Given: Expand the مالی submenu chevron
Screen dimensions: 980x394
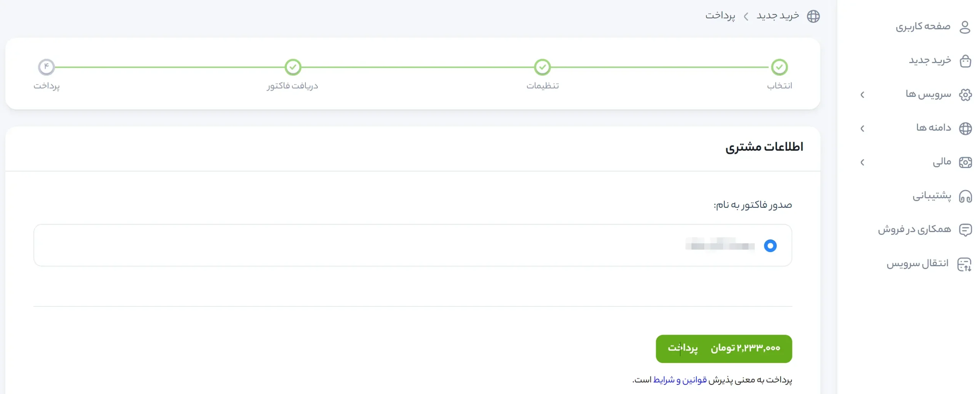Looking at the screenshot, I should point(862,162).
